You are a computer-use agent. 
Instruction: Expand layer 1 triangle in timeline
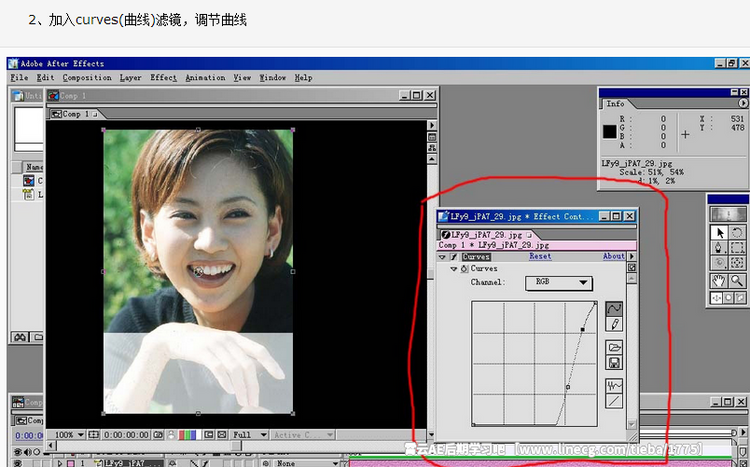coord(60,464)
